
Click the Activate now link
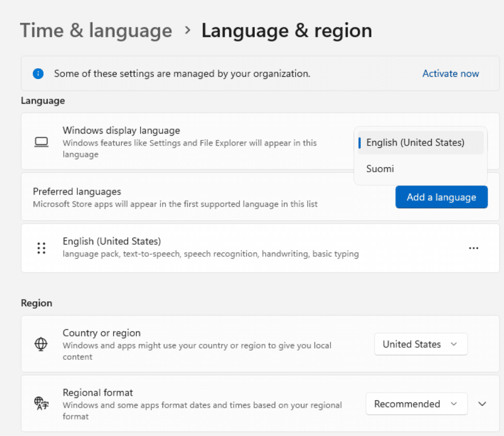(451, 73)
